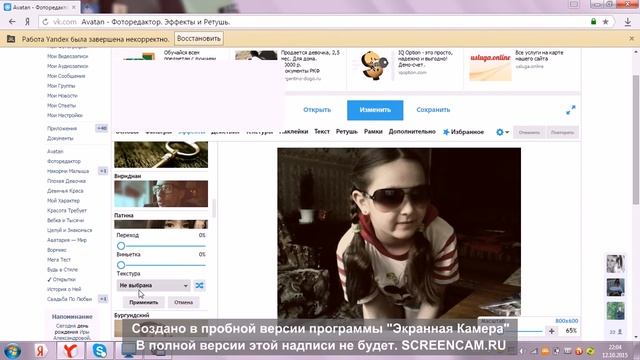
Task: Switch to Yandex Browser in the taskbar
Action: pyautogui.click(x=70, y=351)
